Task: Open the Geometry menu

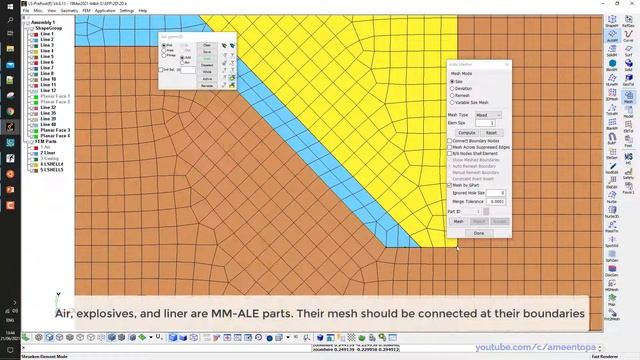Action: [69, 11]
